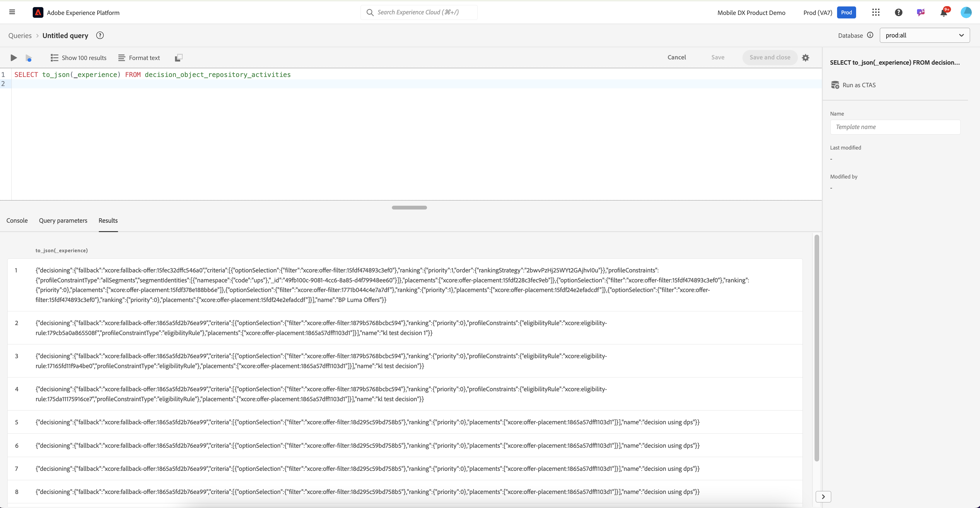Click help icon beside Untitled query

click(100, 35)
